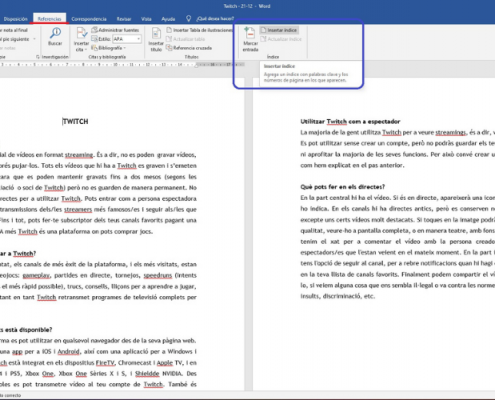Image resolution: width=495 pixels, height=400 pixels.
Task: Click the nota al final command
Action: tap(14, 30)
